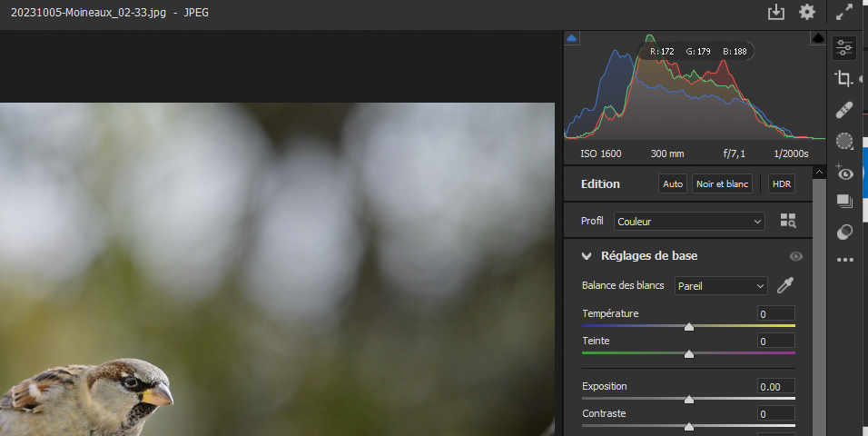
Task: Click the RGB histogram graph
Action: (x=695, y=86)
